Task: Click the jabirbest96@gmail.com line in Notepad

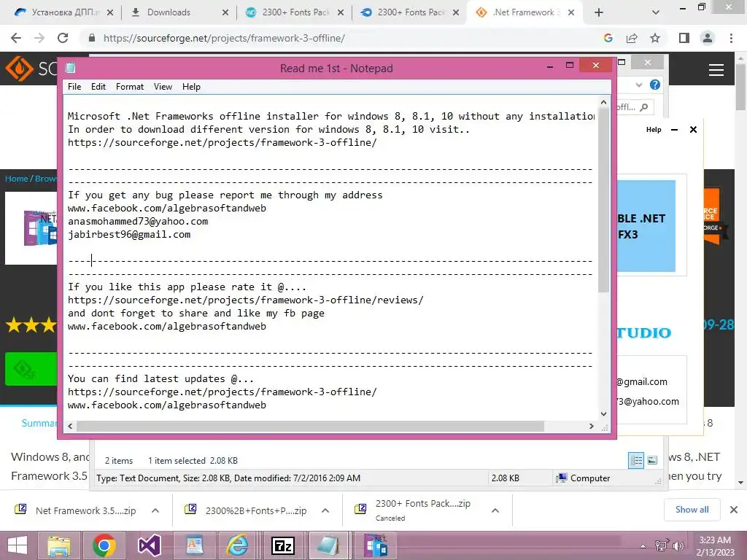Action: point(129,234)
